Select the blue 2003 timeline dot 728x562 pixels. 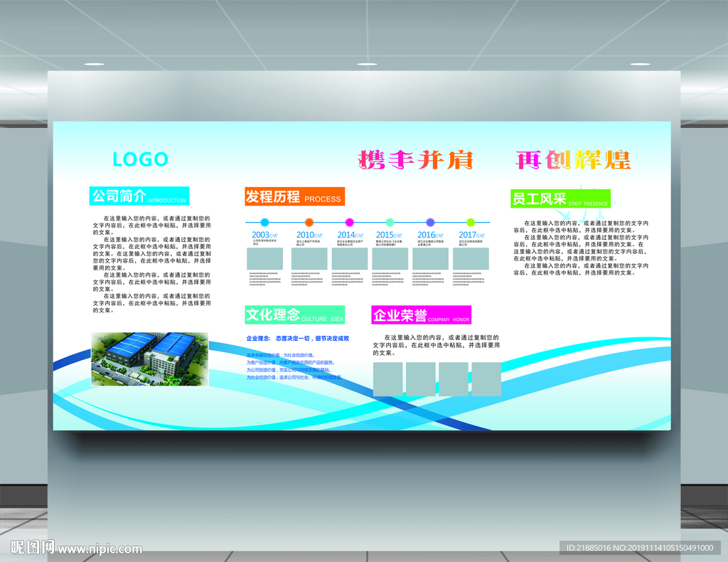[x=264, y=223]
